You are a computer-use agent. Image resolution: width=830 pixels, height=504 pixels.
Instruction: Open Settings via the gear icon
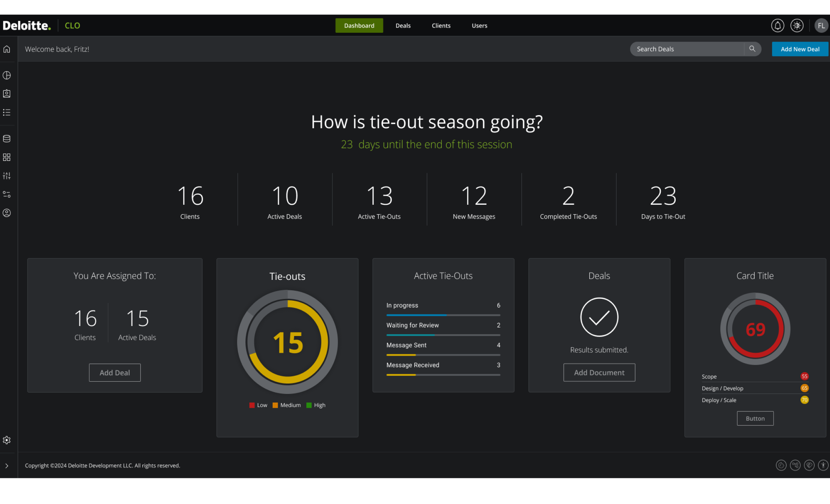click(x=7, y=440)
